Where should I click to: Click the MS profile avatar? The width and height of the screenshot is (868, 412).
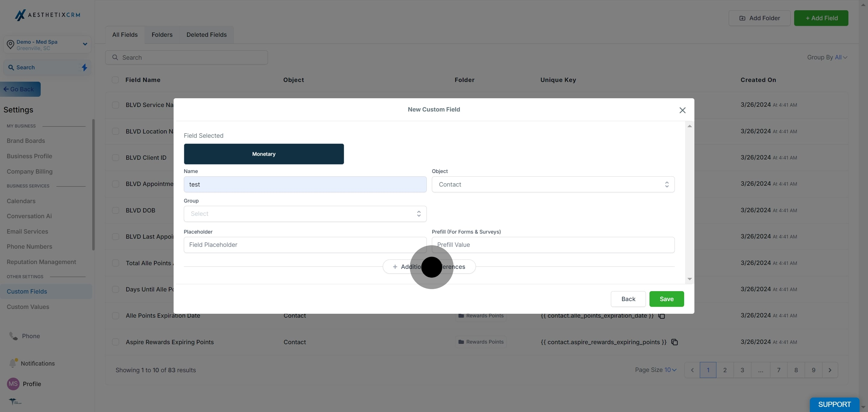point(13,384)
